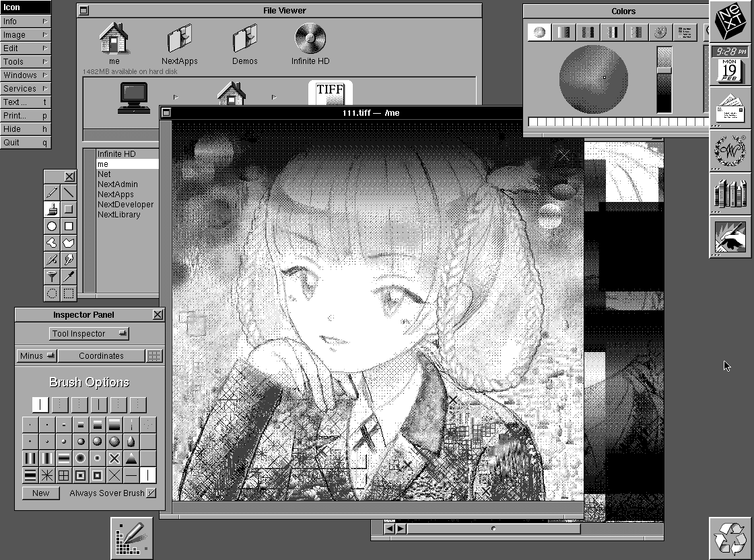This screenshot has width=754, height=560.
Task: Click the Coordinates button
Action: [101, 356]
